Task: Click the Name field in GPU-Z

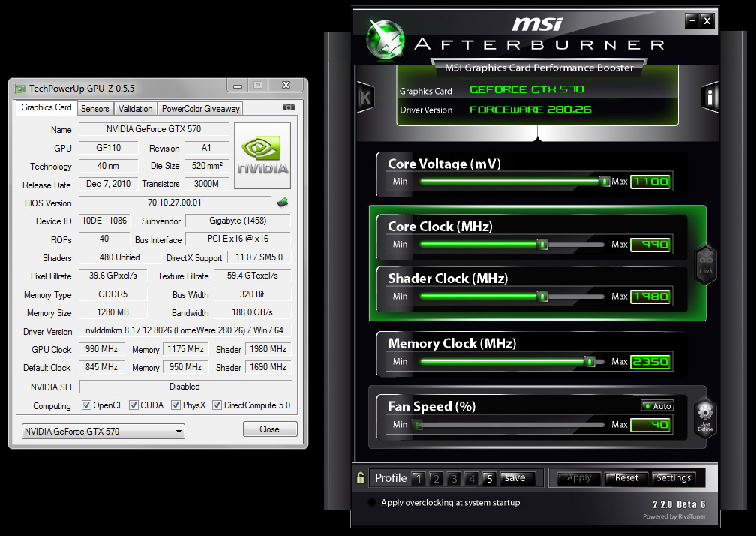Action: tap(154, 129)
